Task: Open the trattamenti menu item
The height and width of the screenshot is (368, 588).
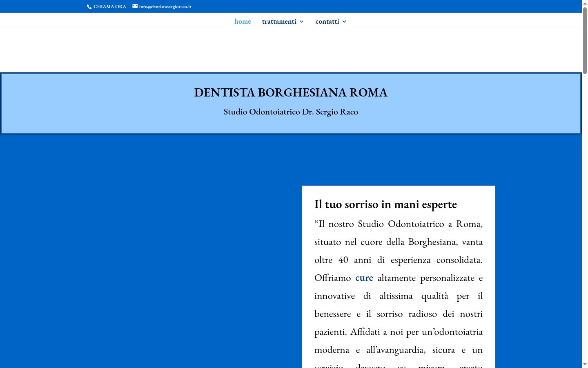Action: coord(279,21)
